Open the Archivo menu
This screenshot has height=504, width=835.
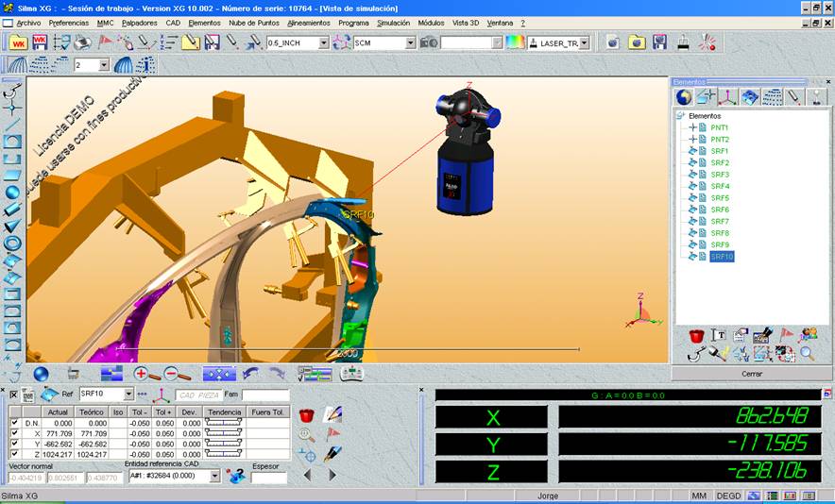point(28,23)
